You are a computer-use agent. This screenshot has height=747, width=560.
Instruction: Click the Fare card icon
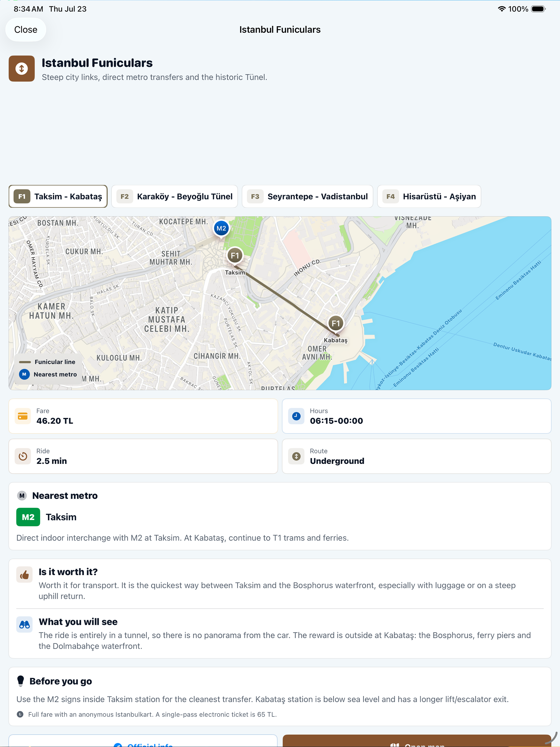(x=23, y=416)
